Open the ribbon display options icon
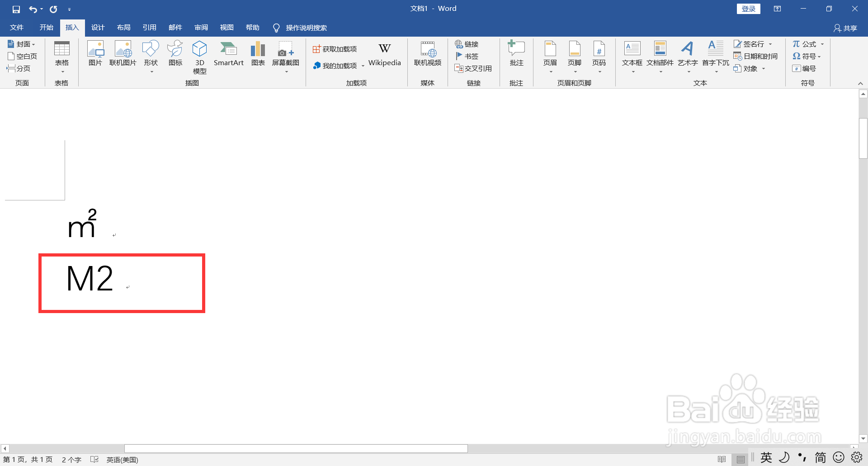 pyautogui.click(x=777, y=9)
